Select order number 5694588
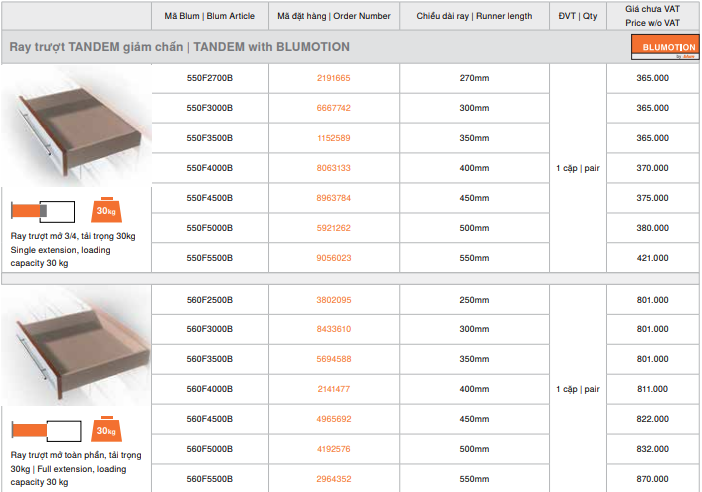 pos(334,359)
